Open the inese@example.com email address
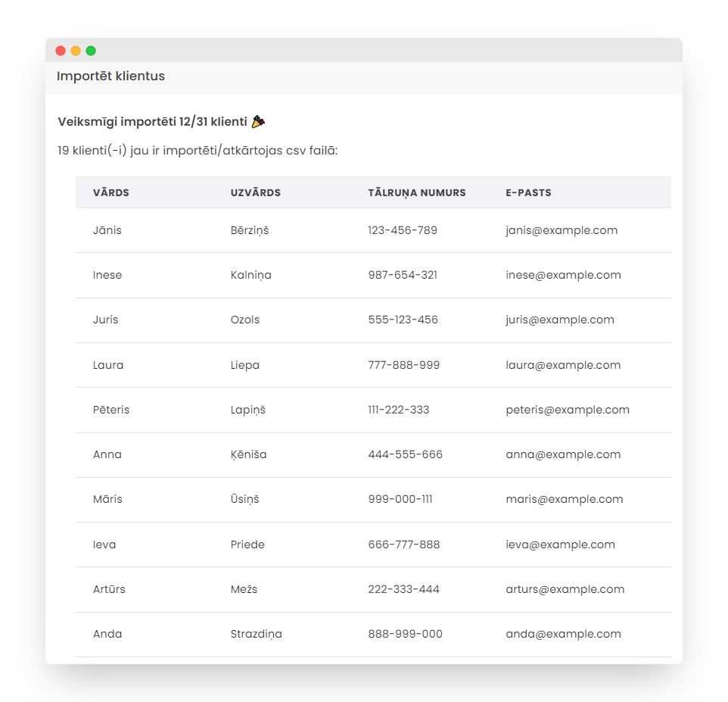This screenshot has height=702, width=728. click(563, 275)
